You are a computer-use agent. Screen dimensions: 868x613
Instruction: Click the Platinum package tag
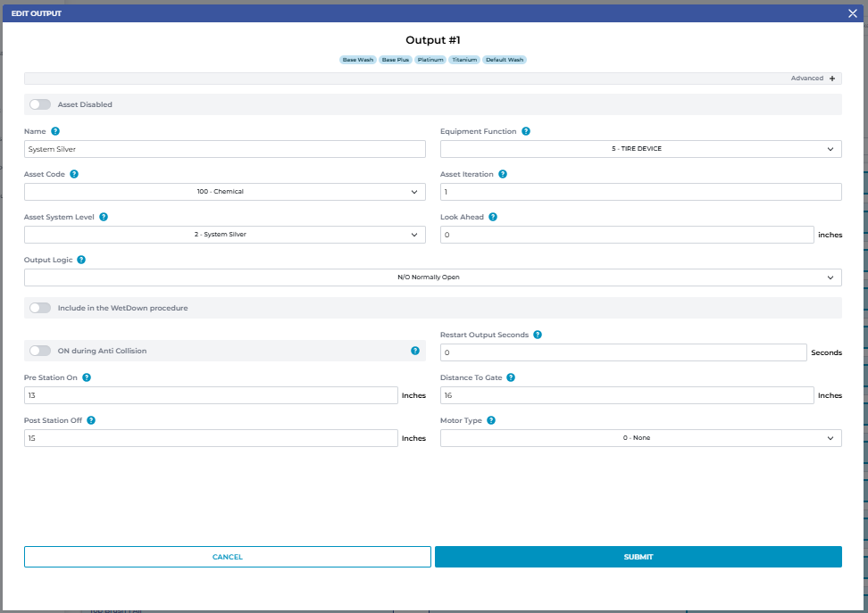point(430,60)
